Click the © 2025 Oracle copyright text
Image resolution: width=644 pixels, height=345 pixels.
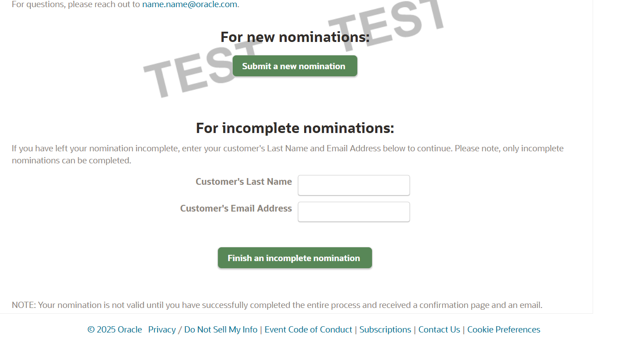pos(114,330)
